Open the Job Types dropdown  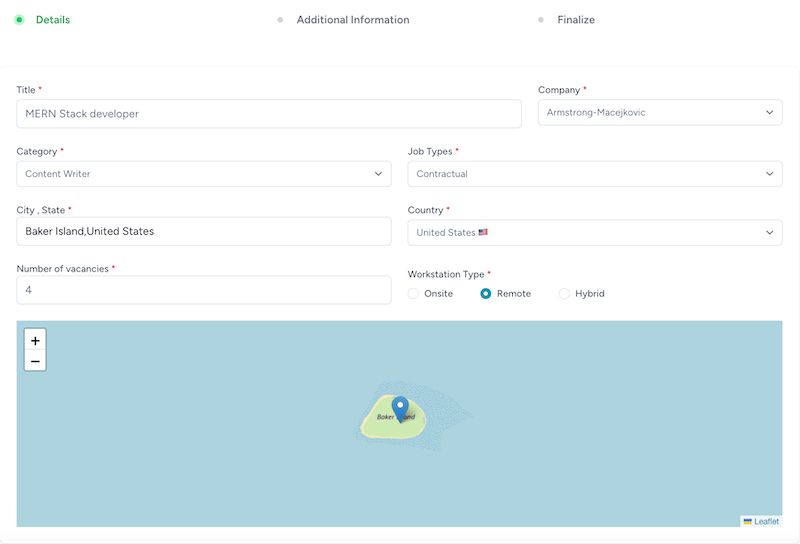(594, 174)
